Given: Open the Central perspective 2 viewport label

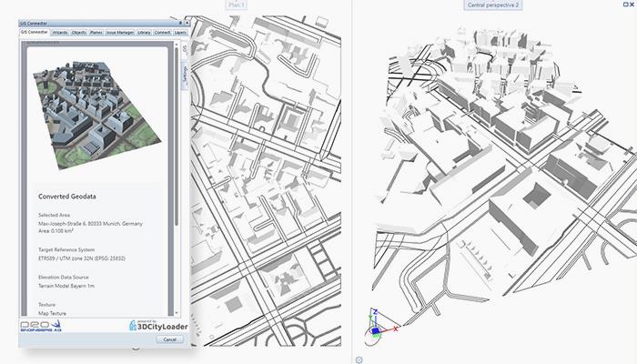Looking at the screenshot, I should click(492, 5).
